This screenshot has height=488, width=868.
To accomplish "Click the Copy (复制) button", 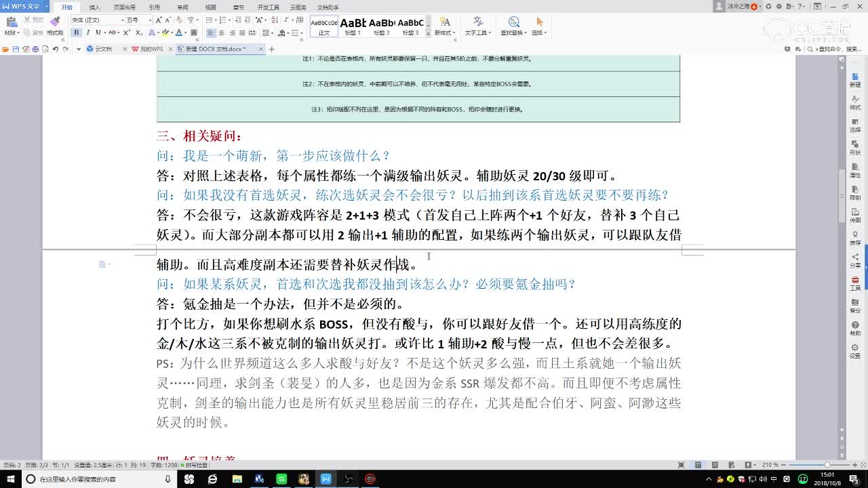I will click(x=34, y=33).
